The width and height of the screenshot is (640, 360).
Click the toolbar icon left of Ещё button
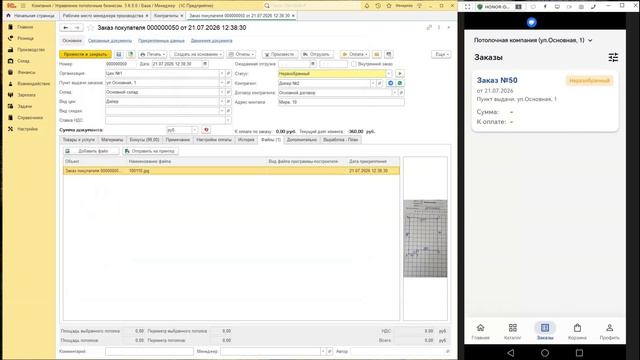[x=389, y=54]
